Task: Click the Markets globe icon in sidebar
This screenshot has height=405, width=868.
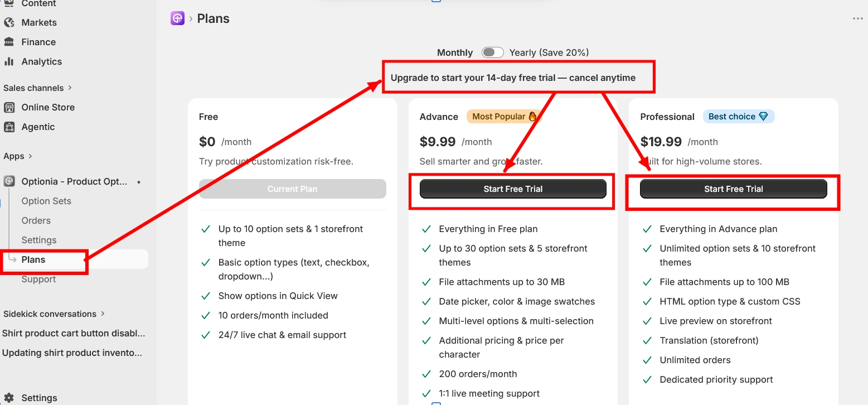Action: click(x=9, y=22)
